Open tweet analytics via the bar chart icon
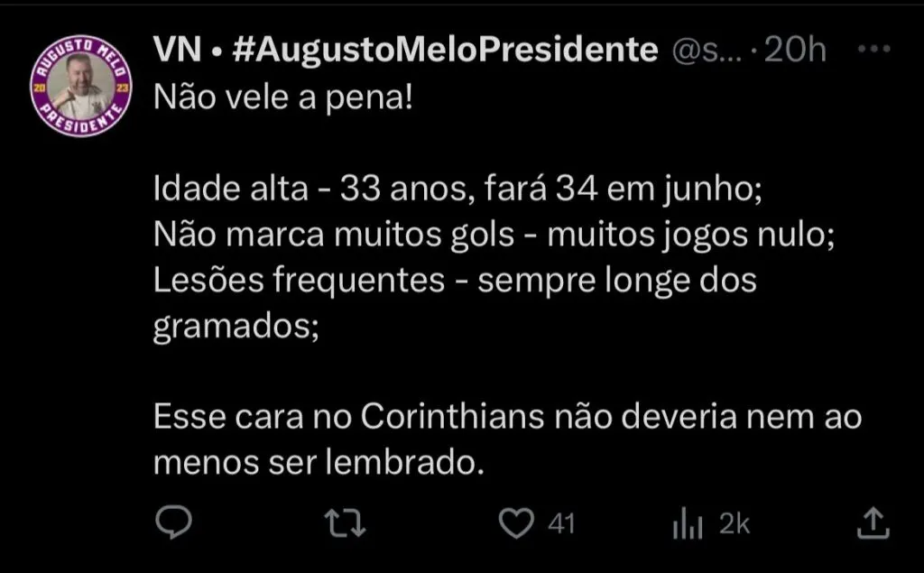Viewport: 924px width, 573px height. (x=688, y=523)
